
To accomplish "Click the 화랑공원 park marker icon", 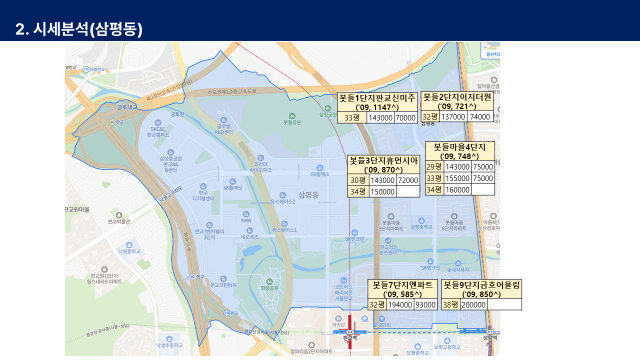I will 269,282.
